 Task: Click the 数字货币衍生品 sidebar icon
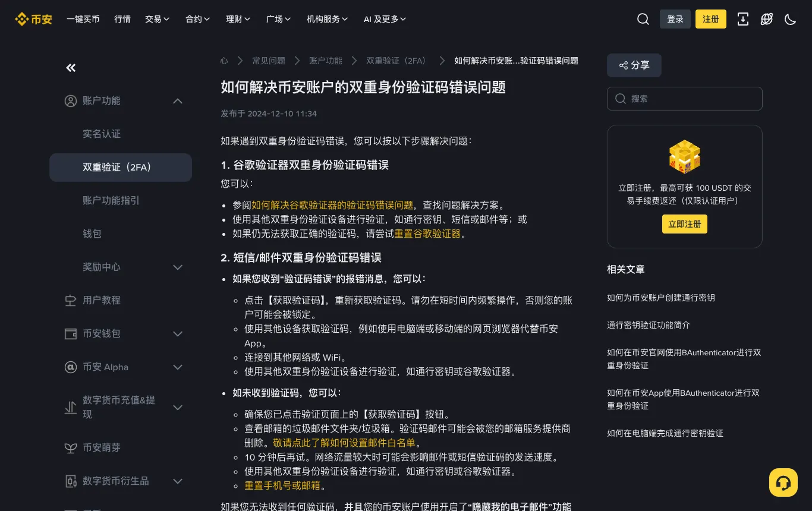[71, 481]
